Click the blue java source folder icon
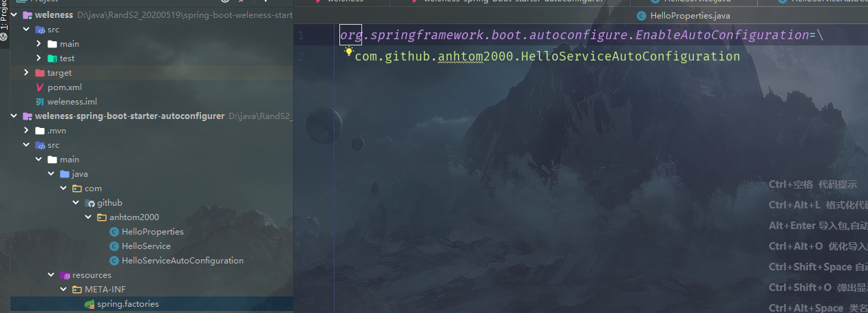The height and width of the screenshot is (313, 868). 65,174
